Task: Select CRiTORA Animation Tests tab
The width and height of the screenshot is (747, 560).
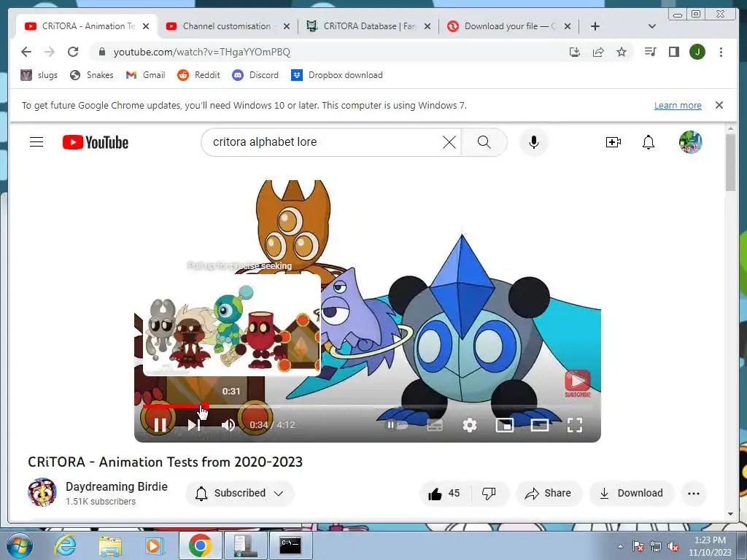Action: [x=88, y=26]
